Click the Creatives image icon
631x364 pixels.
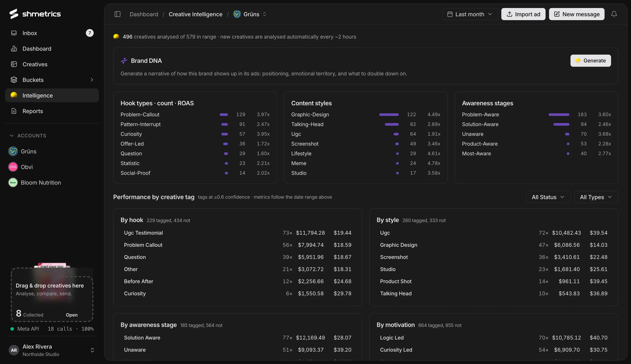pos(14,64)
